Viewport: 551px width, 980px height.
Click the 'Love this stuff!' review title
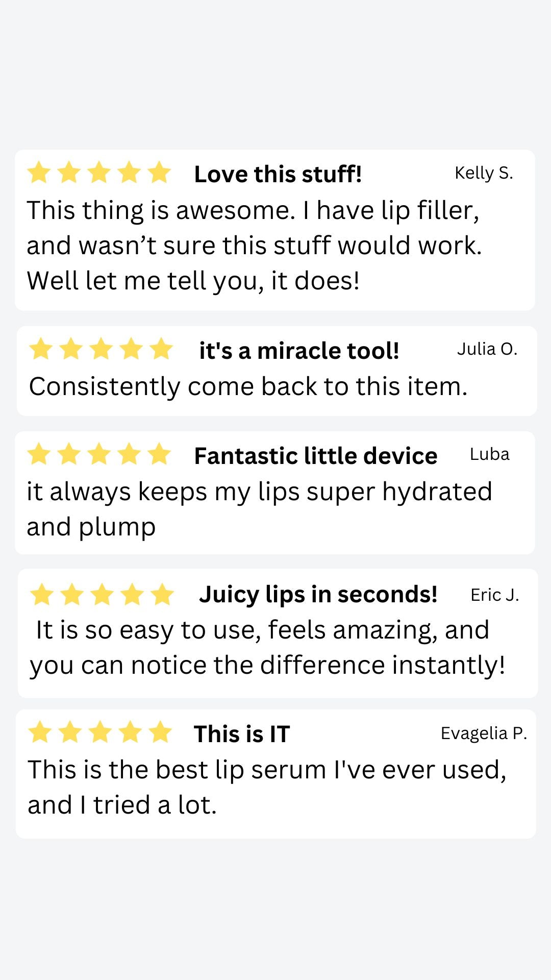point(278,174)
